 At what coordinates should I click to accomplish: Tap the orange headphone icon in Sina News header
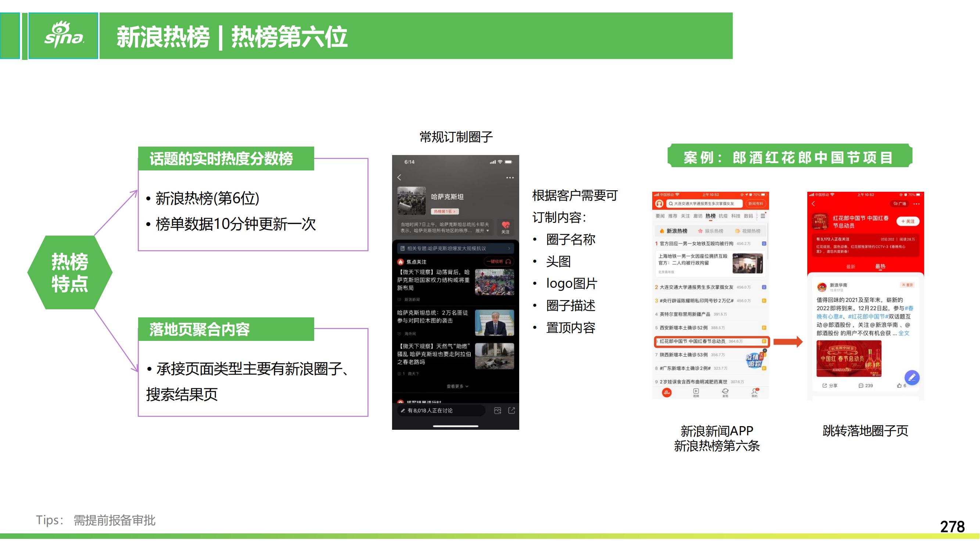click(659, 204)
